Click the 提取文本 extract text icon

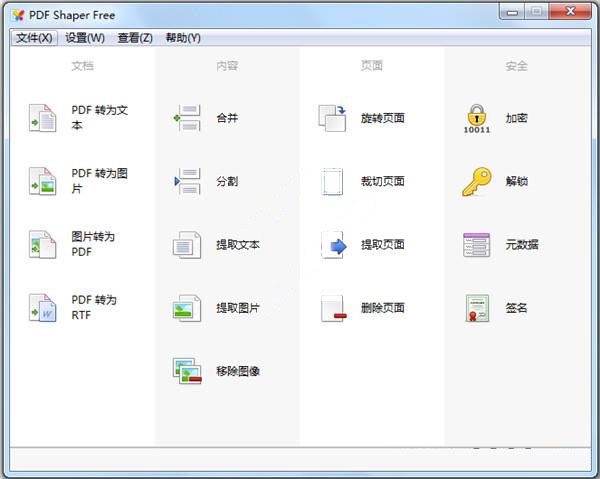(187, 244)
